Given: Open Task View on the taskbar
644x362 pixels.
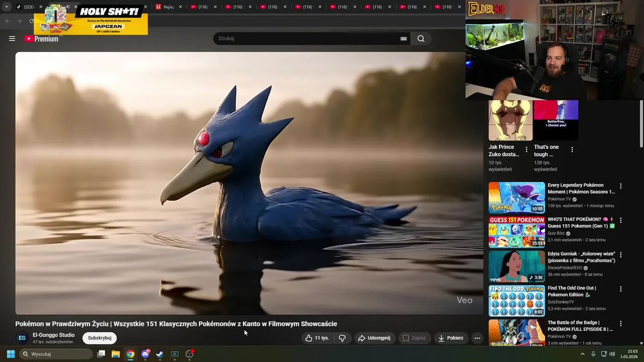Looking at the screenshot, I should [101, 354].
